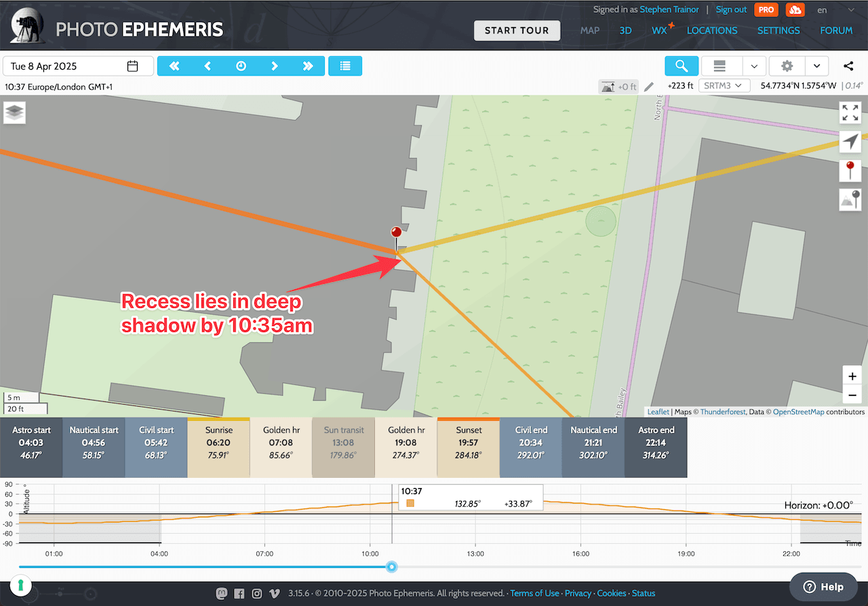Open the gear settings button
Screen dimensions: 868x606
point(787,66)
